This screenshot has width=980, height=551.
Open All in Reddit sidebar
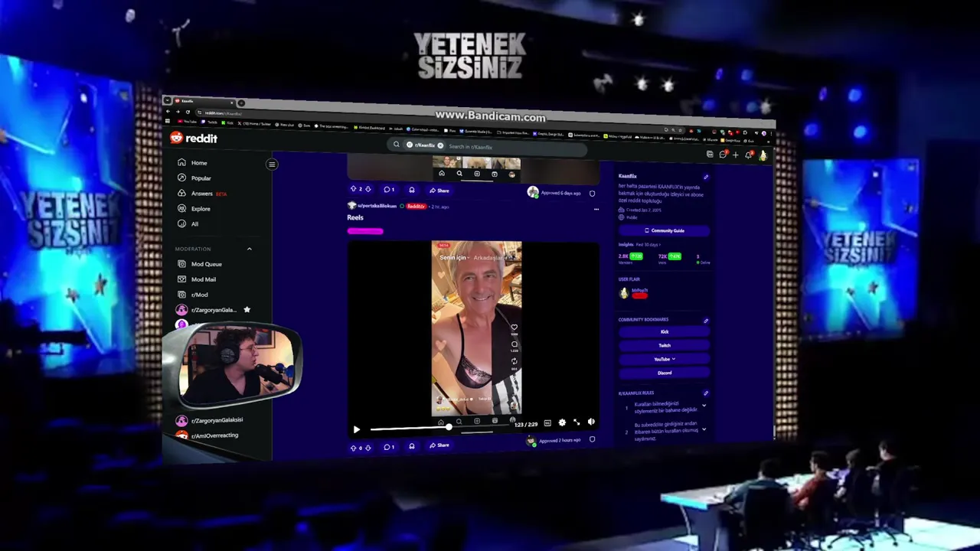(x=188, y=223)
